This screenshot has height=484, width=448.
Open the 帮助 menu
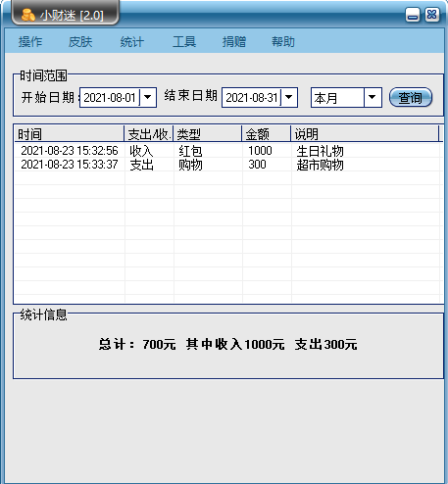point(283,42)
